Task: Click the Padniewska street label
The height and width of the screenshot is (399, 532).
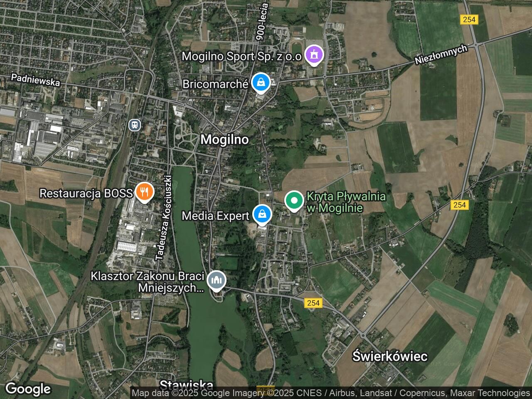Action: tap(36, 80)
